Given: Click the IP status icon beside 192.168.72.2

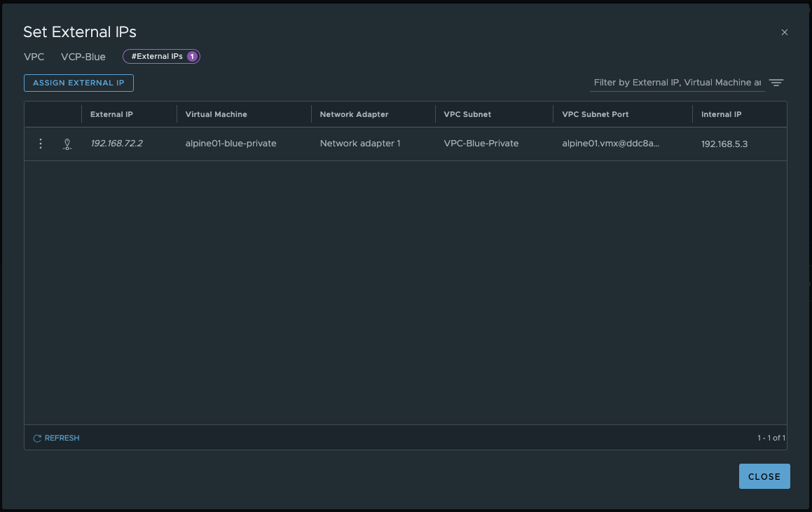Looking at the screenshot, I should (x=67, y=144).
